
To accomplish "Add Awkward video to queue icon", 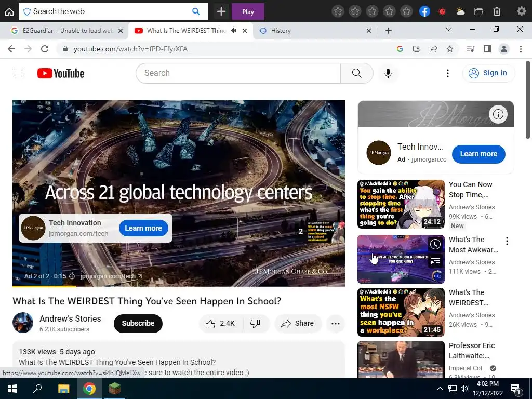I will (x=435, y=261).
